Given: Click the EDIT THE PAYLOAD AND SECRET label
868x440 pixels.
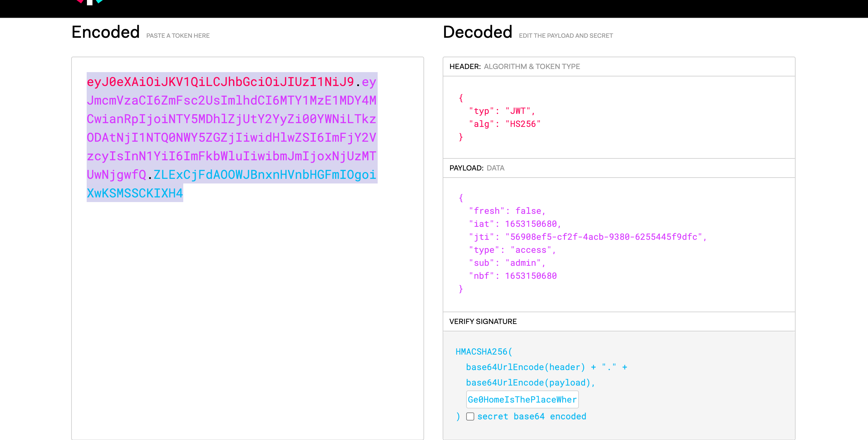Looking at the screenshot, I should tap(566, 35).
